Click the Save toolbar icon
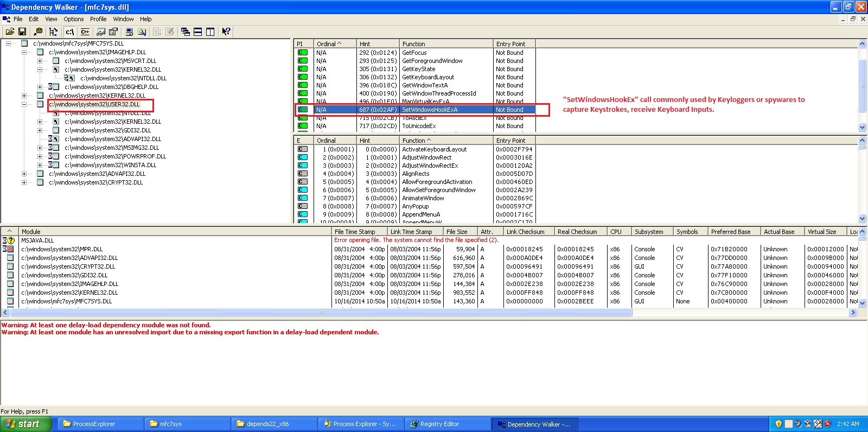The height and width of the screenshot is (432, 868). [x=22, y=32]
